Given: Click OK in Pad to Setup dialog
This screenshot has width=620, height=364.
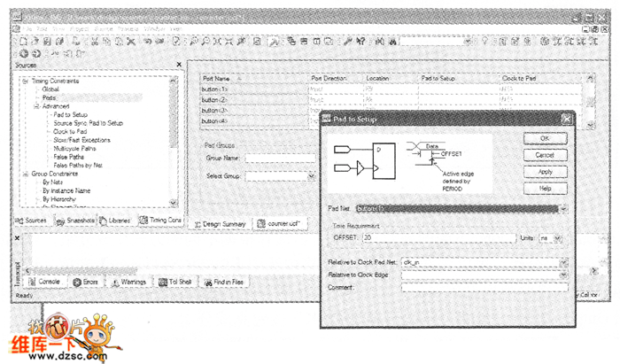Looking at the screenshot, I should [545, 139].
